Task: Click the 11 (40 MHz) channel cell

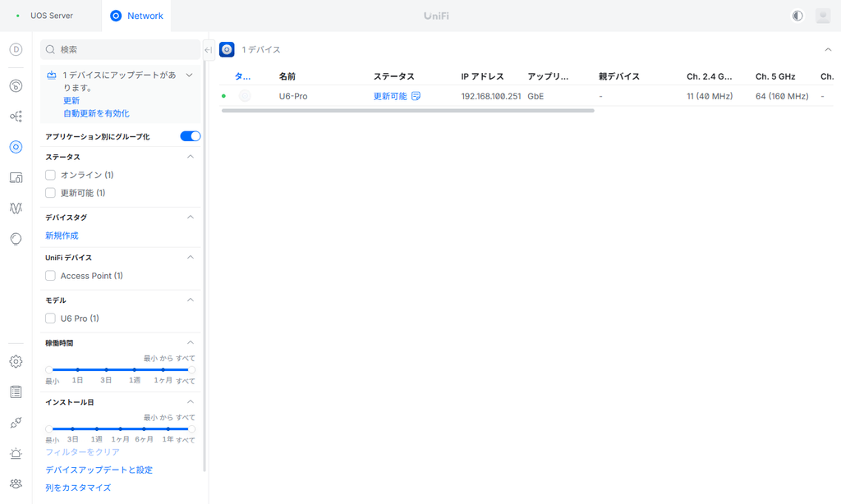Action: click(710, 97)
